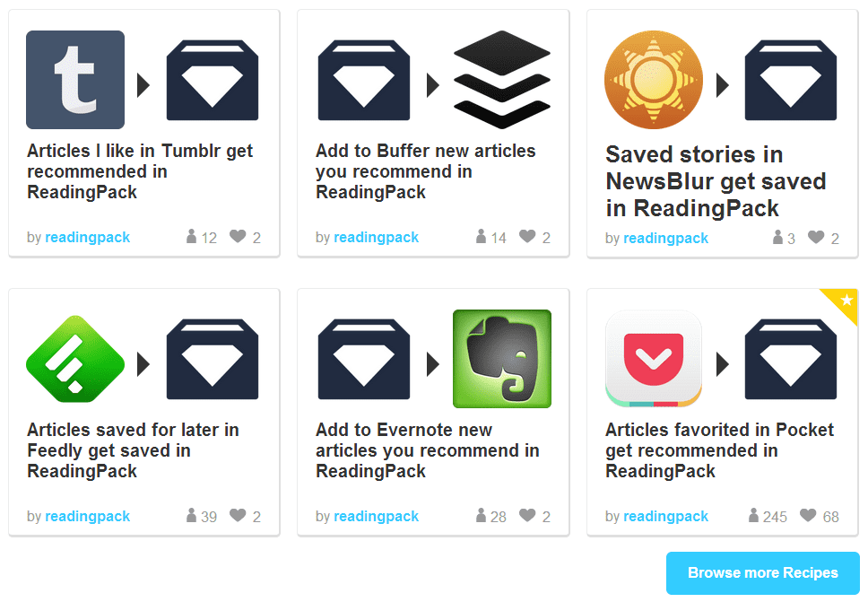Click the Tumblr icon in first recipe
This screenshot has height=602, width=868.
click(75, 80)
